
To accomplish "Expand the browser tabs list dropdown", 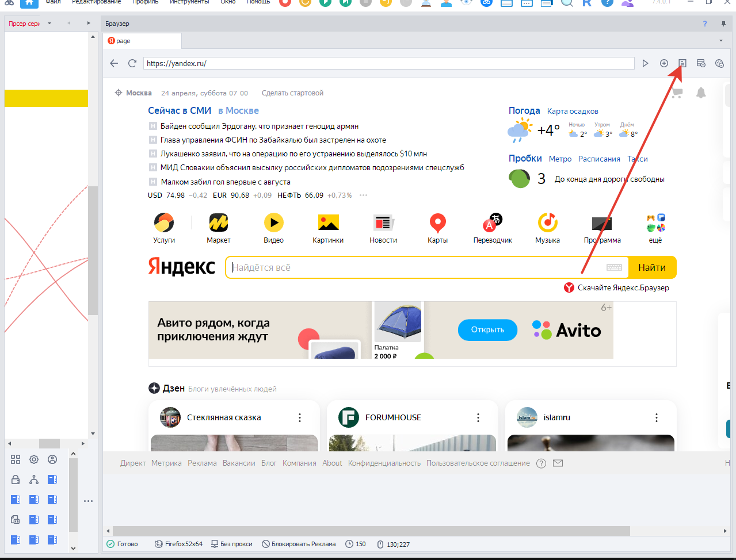I will coord(721,41).
